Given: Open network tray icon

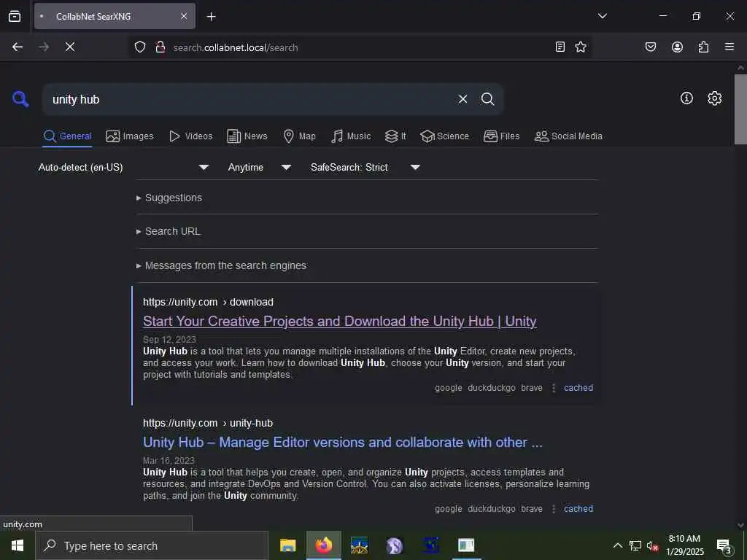Looking at the screenshot, I should pos(635,545).
